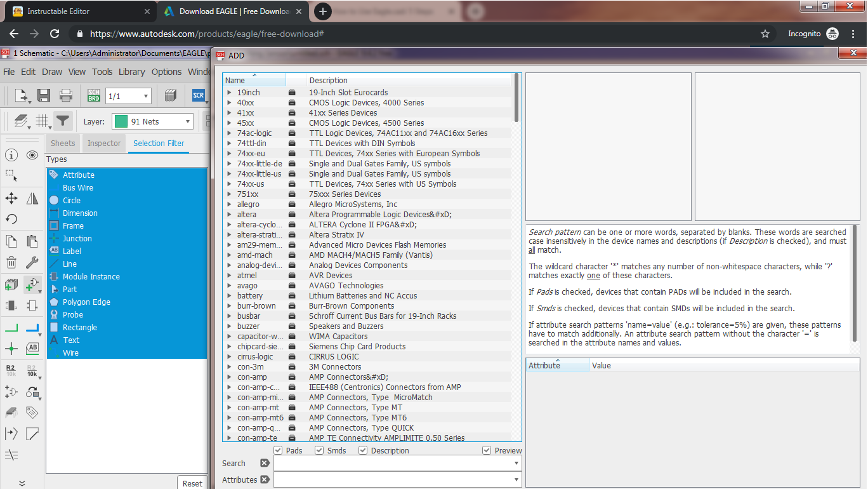This screenshot has width=868, height=489.
Task: Switch to board with the SCH/BRD icon
Action: tap(94, 96)
